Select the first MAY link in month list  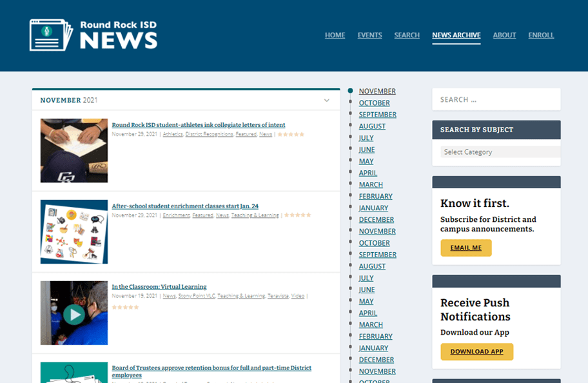(x=366, y=161)
